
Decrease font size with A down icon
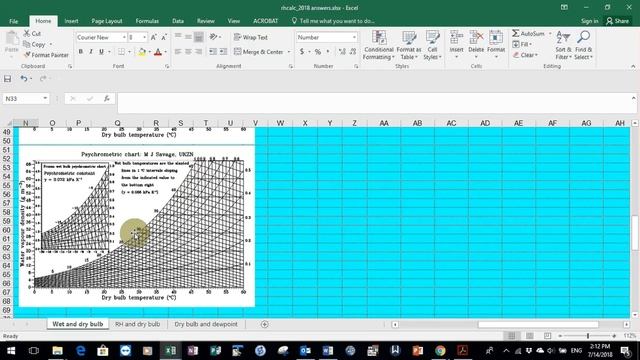[x=164, y=37]
